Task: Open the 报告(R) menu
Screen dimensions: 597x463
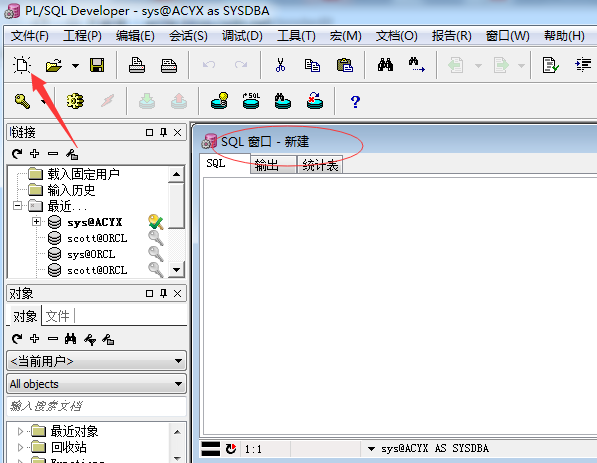Action: [x=452, y=36]
